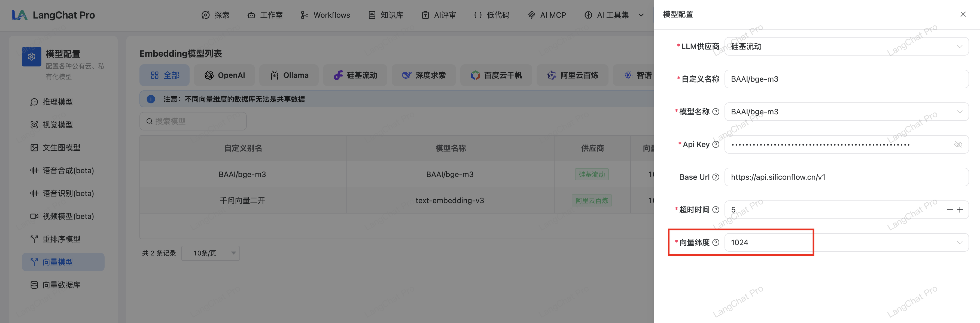Click the help icon beside Base Url
The height and width of the screenshot is (323, 980).
point(716,177)
